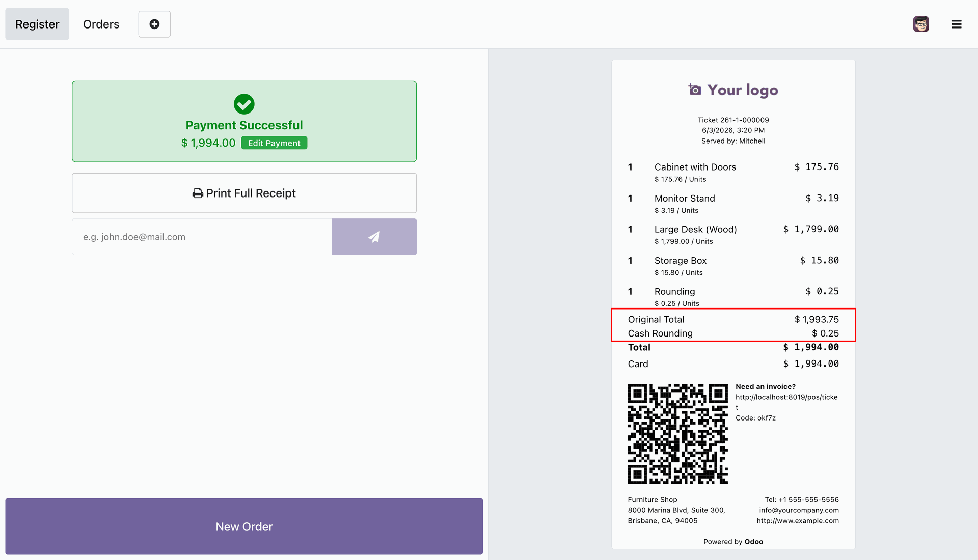Click the Large Desk (Wood) receipt line
The width and height of the screenshot is (978, 560).
point(733,235)
